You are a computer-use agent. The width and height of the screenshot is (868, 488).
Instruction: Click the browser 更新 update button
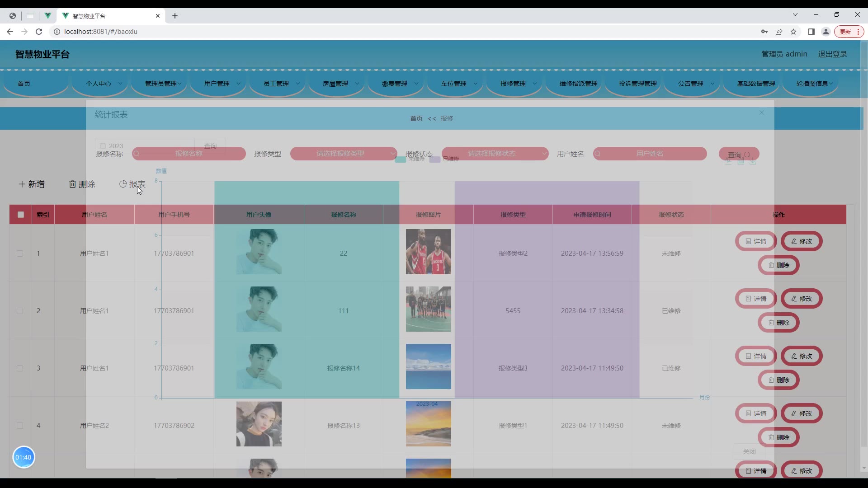click(849, 32)
